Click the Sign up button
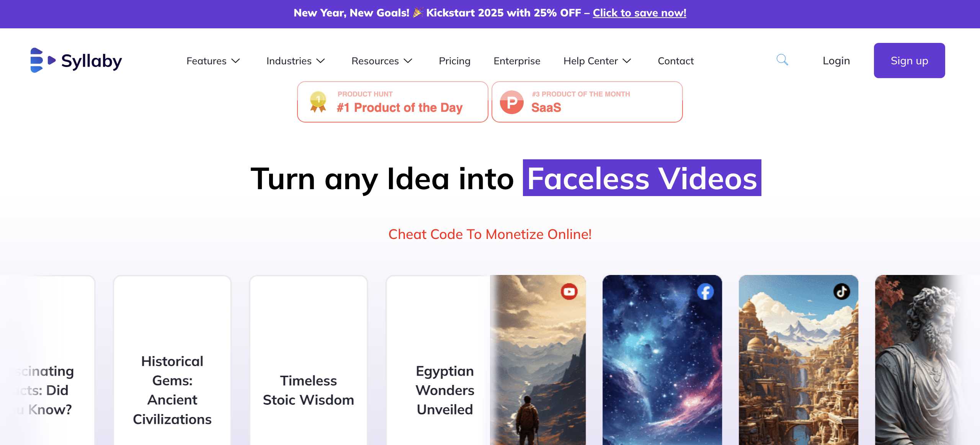The width and height of the screenshot is (980, 445). [x=909, y=61]
